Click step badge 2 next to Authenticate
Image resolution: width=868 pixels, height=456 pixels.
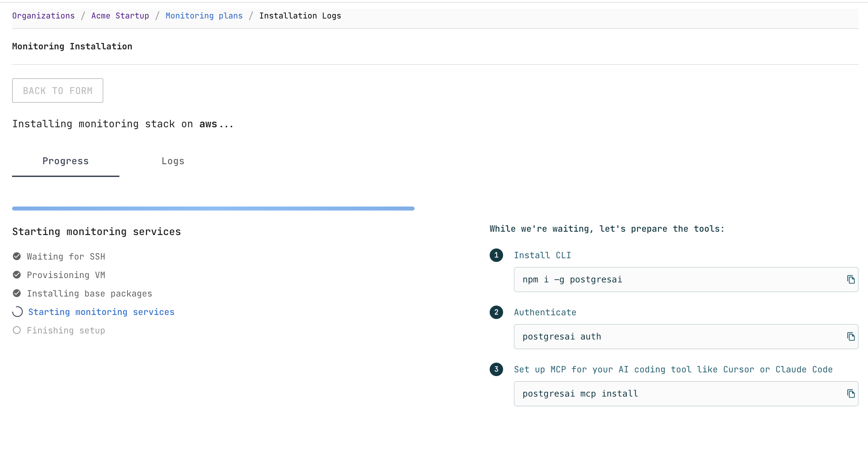tap(496, 312)
